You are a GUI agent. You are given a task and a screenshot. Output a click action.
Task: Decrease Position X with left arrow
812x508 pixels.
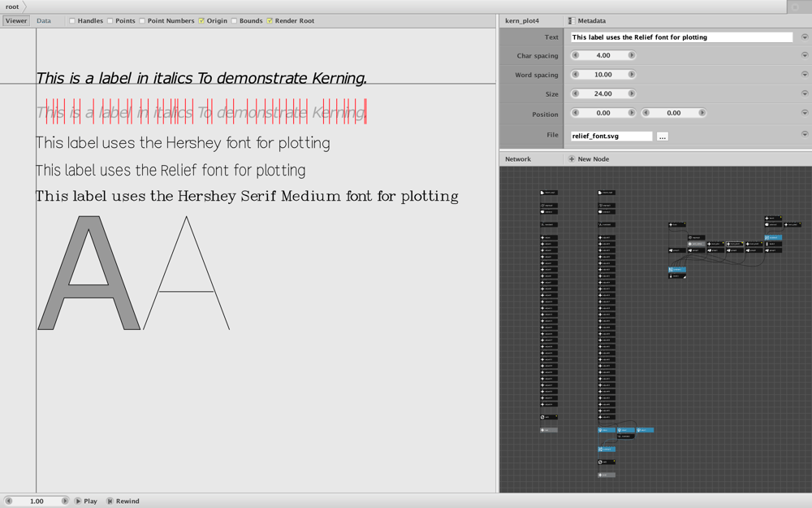coord(576,112)
